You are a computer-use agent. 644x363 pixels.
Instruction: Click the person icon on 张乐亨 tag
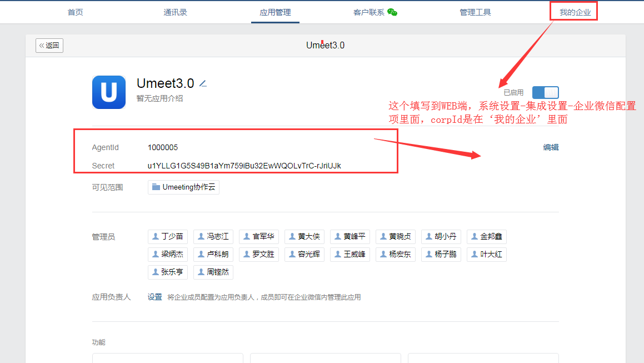[155, 272]
